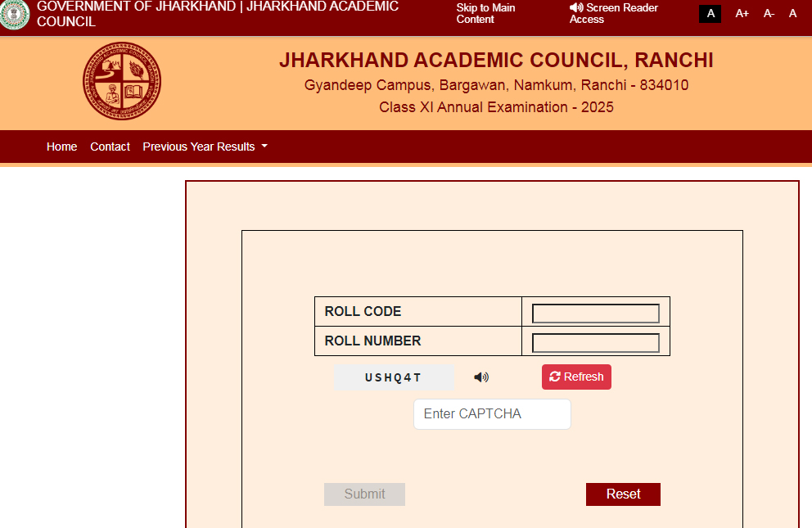This screenshot has width=812, height=528.
Task: Toggle high contrast black A mode
Action: pyautogui.click(x=710, y=13)
